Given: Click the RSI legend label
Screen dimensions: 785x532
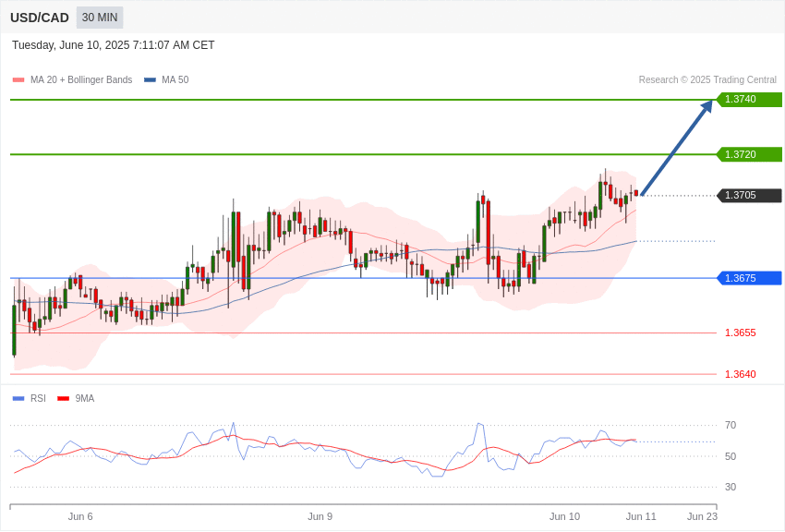Looking at the screenshot, I should pos(38,398).
